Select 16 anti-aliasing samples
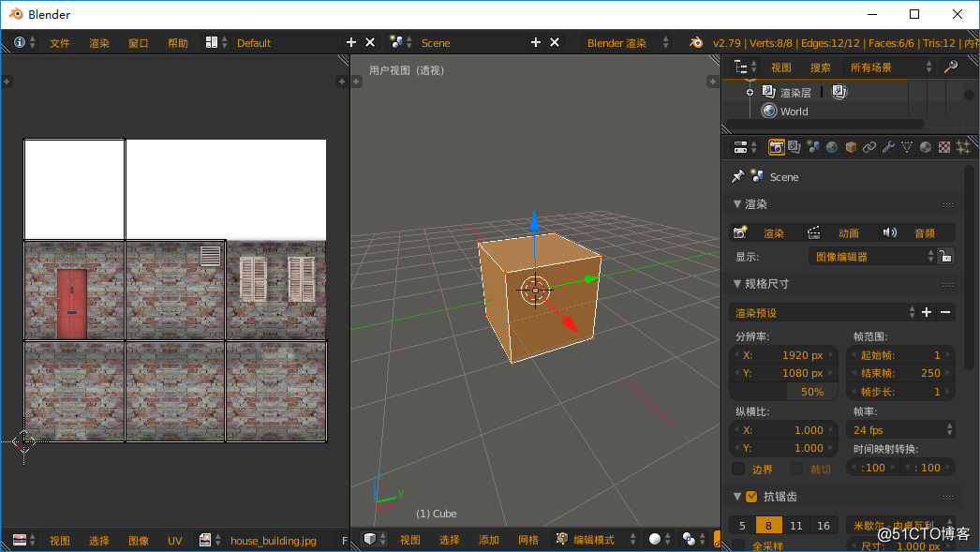The width and height of the screenshot is (980, 552). (x=824, y=525)
